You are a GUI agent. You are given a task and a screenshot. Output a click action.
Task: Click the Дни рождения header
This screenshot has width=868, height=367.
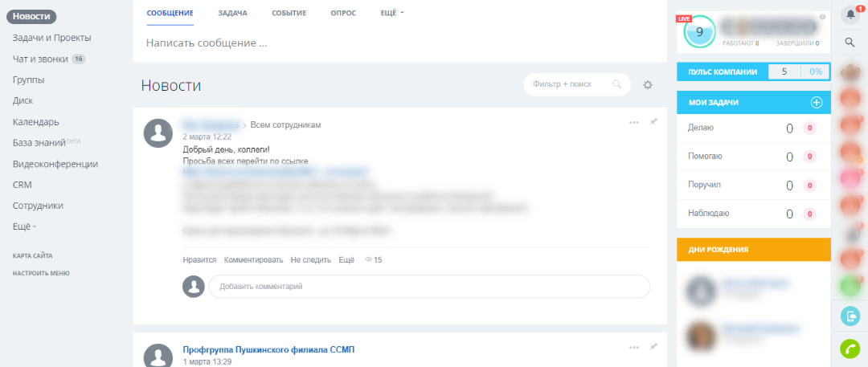point(753,250)
